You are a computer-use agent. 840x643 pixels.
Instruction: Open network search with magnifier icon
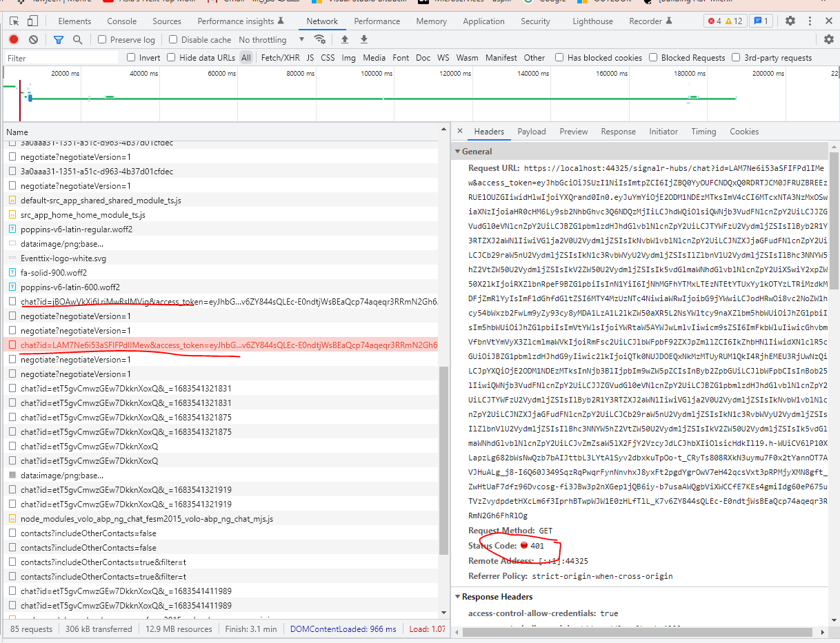pyautogui.click(x=77, y=40)
